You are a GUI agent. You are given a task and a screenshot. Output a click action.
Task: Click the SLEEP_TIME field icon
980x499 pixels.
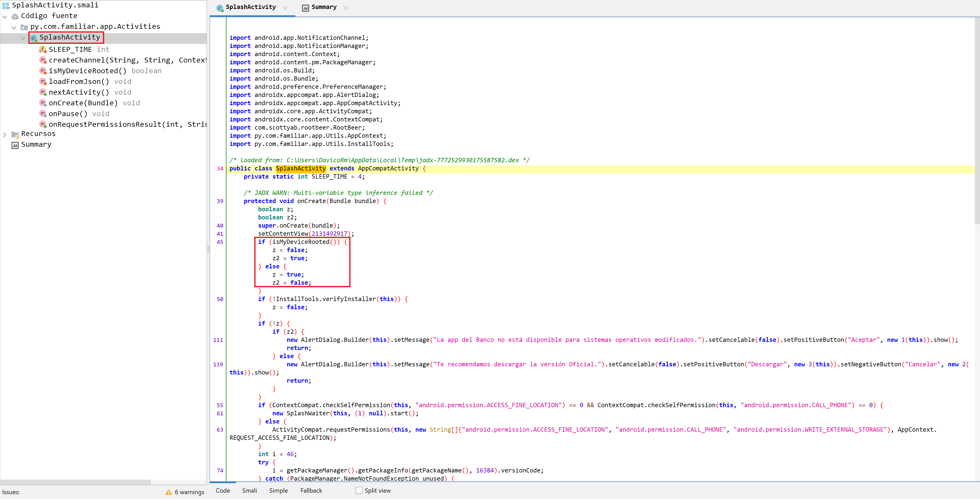point(43,49)
